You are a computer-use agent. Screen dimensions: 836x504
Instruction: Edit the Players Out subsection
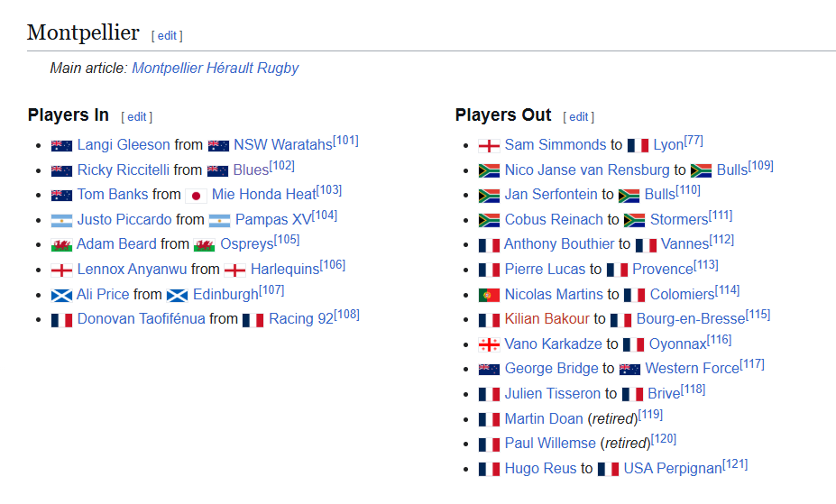coord(578,117)
